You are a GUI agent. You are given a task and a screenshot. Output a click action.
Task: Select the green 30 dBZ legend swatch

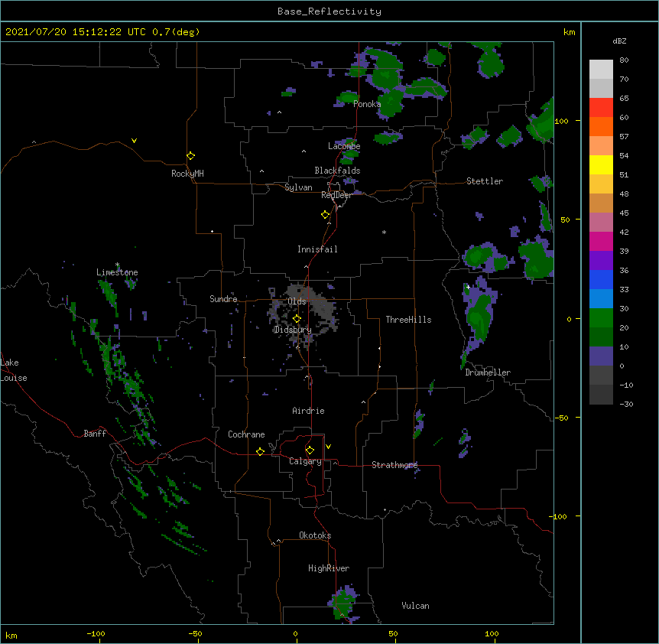click(x=601, y=318)
